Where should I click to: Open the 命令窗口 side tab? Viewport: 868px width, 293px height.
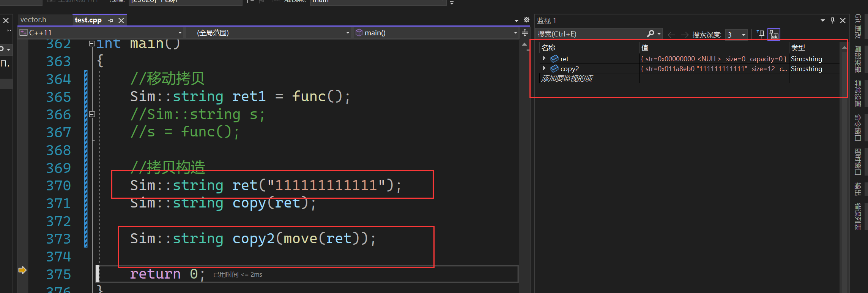coord(858,128)
